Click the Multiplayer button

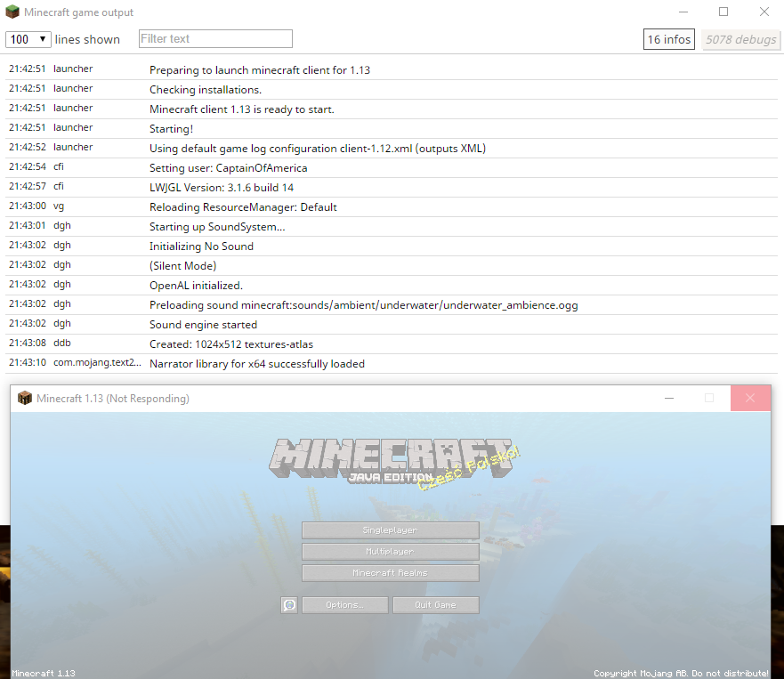(390, 552)
